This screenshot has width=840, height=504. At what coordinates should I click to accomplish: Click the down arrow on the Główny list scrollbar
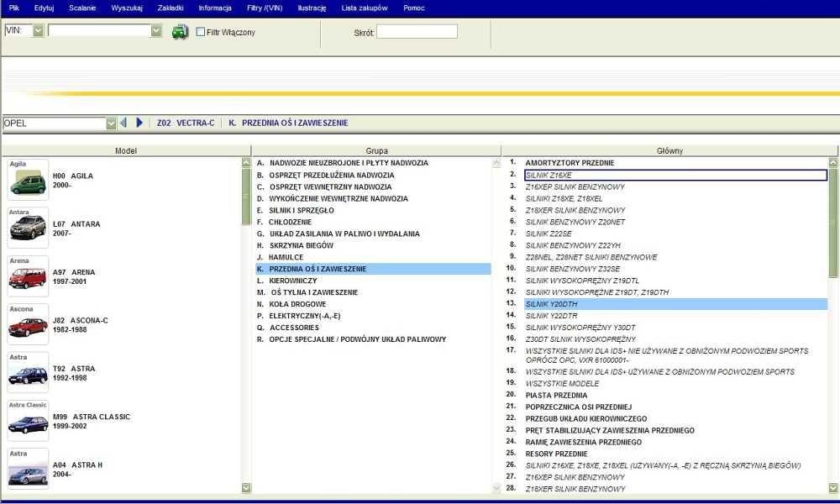[x=833, y=487]
